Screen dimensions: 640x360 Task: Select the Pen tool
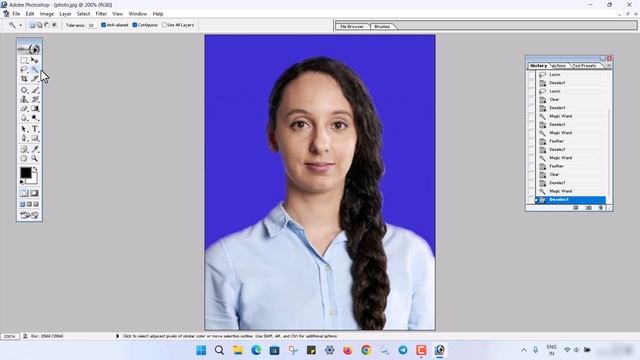24,138
